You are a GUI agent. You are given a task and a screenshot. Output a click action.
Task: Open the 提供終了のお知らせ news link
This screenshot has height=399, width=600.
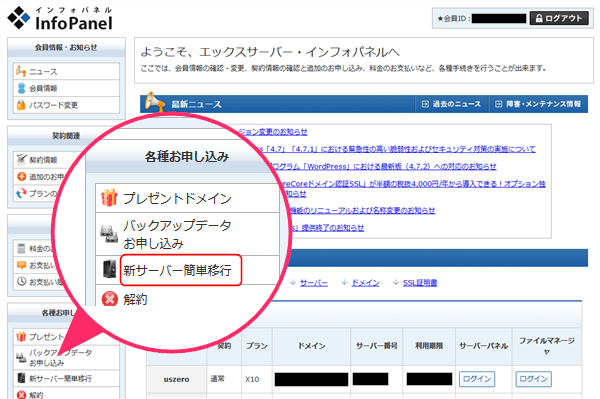328,228
